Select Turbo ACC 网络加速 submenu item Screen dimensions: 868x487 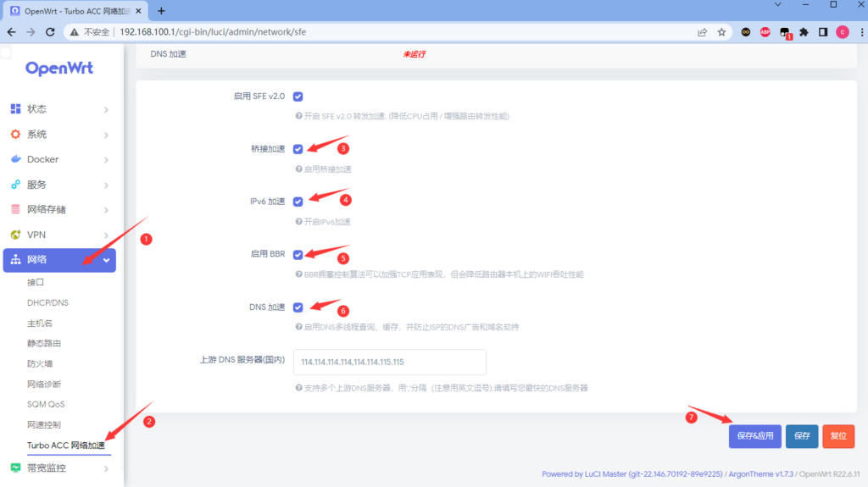(x=66, y=445)
